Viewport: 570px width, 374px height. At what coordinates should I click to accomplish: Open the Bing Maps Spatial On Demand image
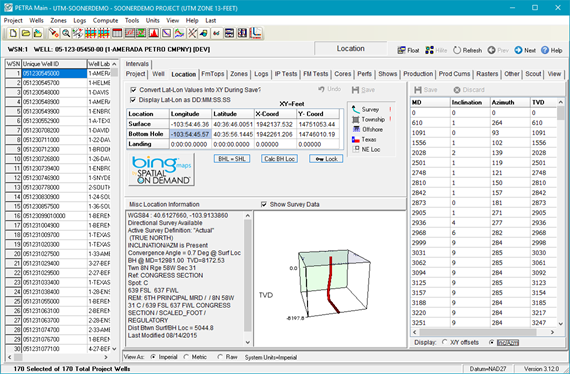pos(162,170)
